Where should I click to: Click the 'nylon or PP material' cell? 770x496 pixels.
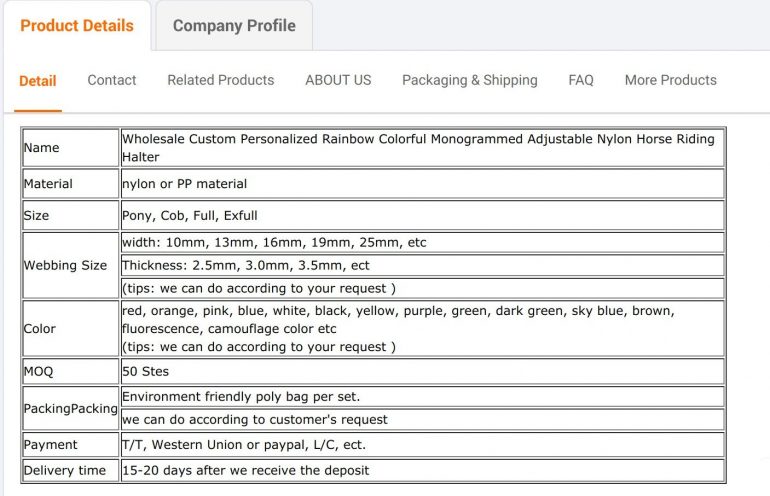(x=185, y=184)
